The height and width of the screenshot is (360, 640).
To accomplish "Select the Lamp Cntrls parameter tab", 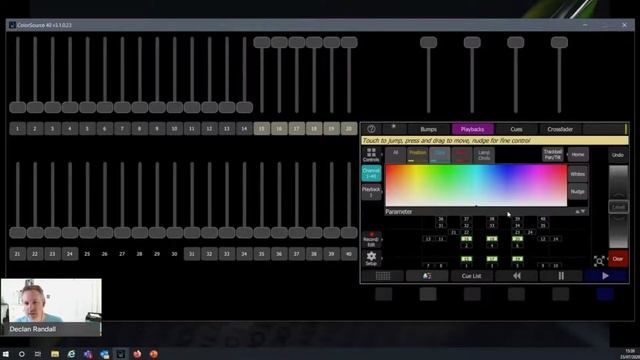I will 484,155.
